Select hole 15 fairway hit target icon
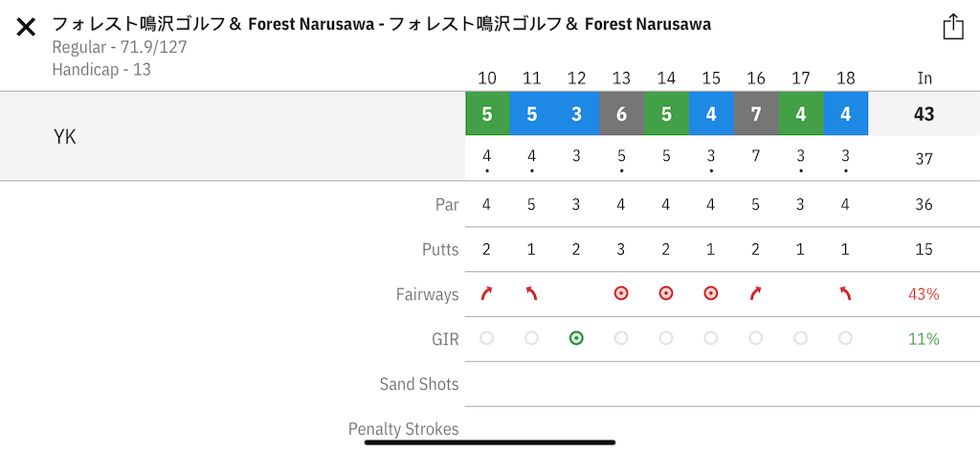Screen dimensions: 980x454 coord(711,293)
